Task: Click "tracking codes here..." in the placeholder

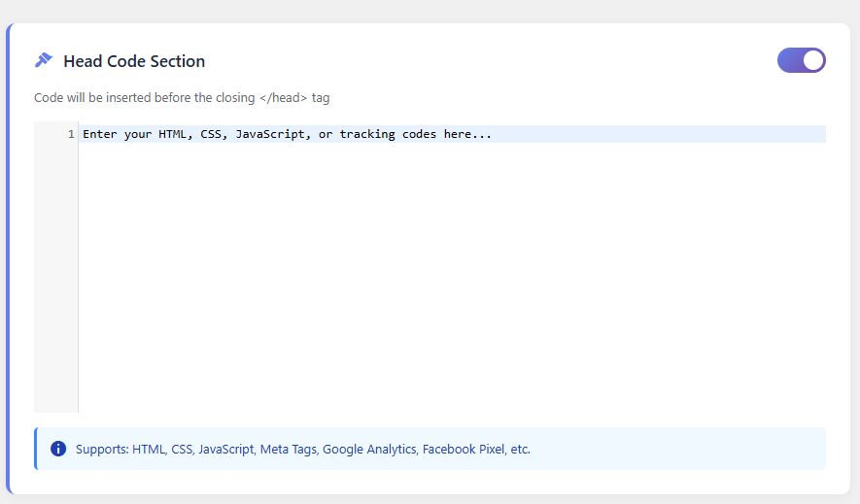Action: 416,134
